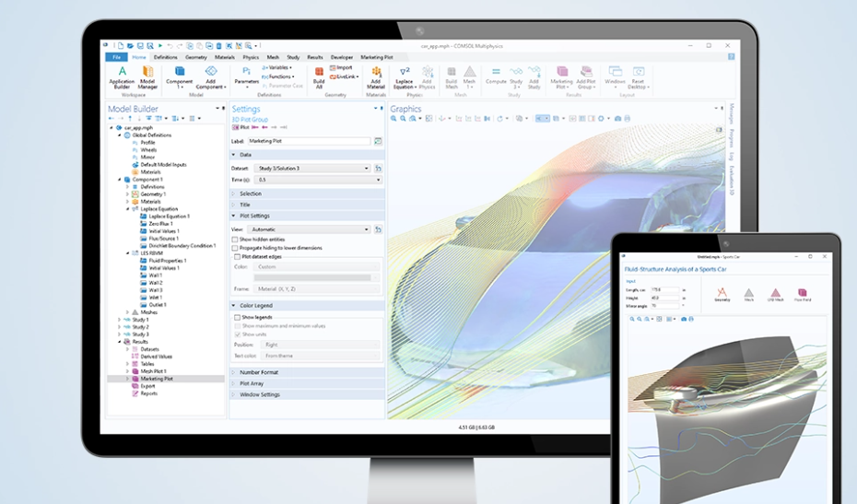This screenshot has height=504, width=857.
Task: Click the Plot button in Settings toolbar
Action: click(241, 127)
